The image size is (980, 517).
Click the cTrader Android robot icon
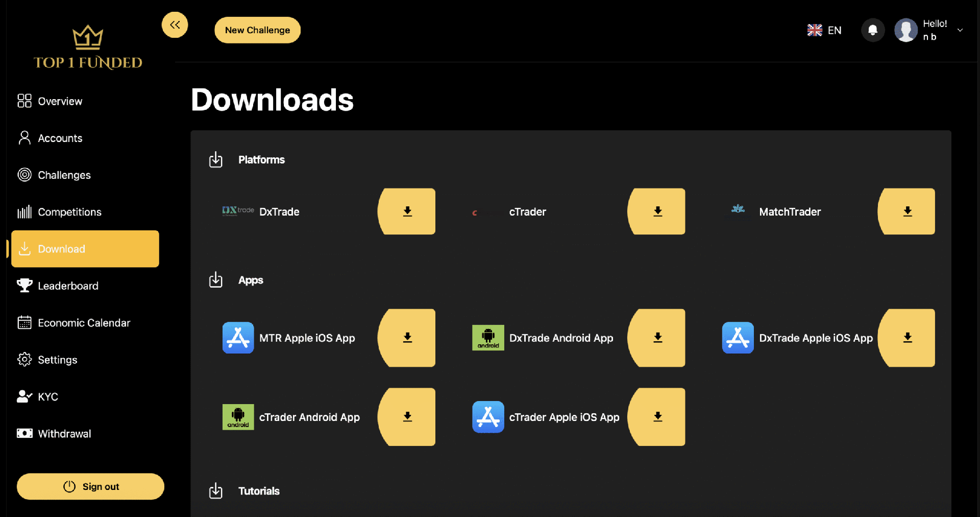238,417
